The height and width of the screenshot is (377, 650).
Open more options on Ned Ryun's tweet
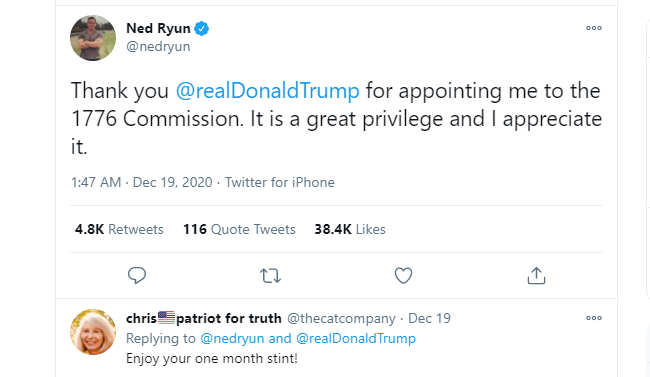coord(594,28)
